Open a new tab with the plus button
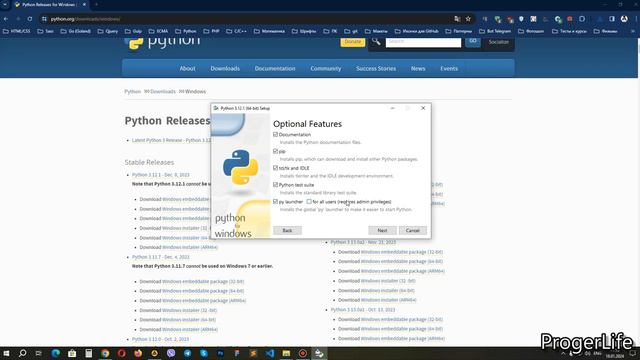Viewport: 640px width, 360px height. click(x=96, y=4)
